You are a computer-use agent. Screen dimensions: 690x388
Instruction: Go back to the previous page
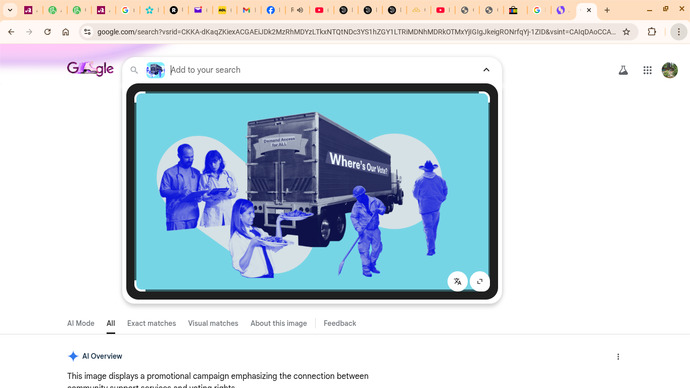tap(11, 32)
